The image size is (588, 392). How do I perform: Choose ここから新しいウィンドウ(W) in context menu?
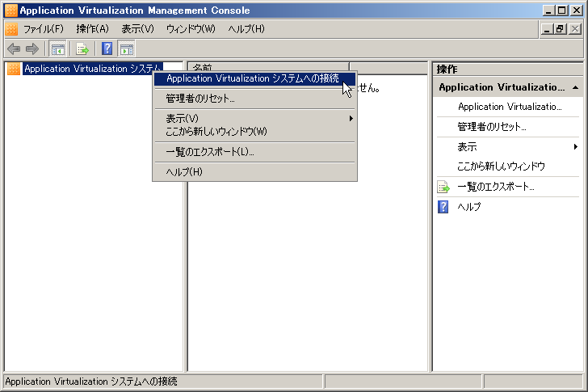coord(254,132)
